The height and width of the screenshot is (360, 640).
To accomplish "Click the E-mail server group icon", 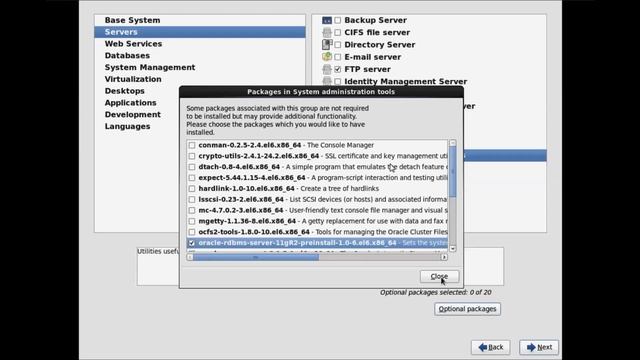I will (x=327, y=57).
